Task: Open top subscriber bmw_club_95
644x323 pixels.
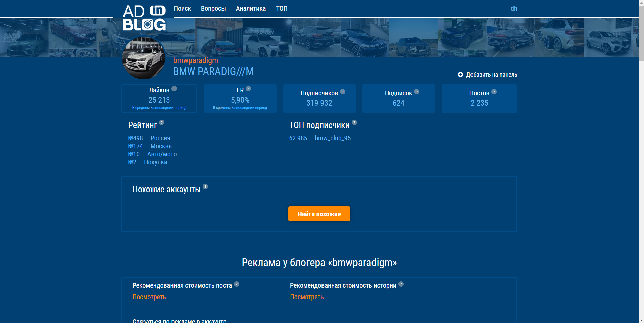Action: click(x=320, y=138)
